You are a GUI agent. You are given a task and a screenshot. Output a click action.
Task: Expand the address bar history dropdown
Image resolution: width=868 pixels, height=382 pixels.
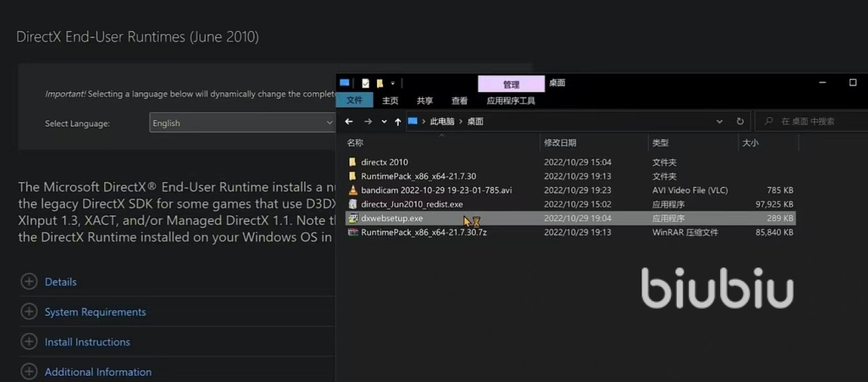click(719, 121)
